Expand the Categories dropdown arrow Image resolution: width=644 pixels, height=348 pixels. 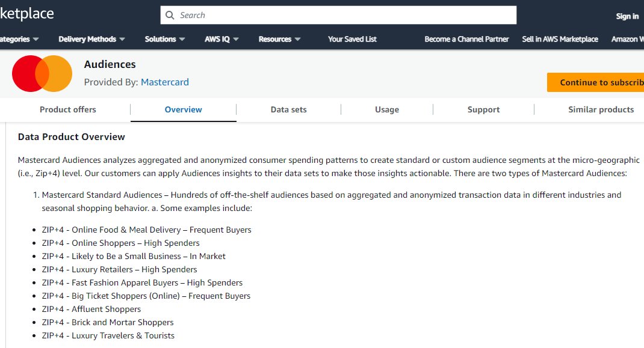click(36, 40)
